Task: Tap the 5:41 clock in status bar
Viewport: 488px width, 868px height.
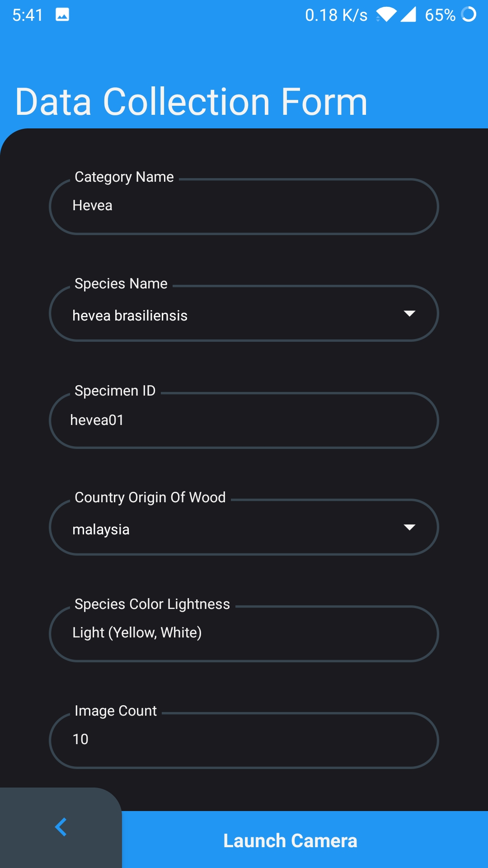Action: tap(28, 15)
